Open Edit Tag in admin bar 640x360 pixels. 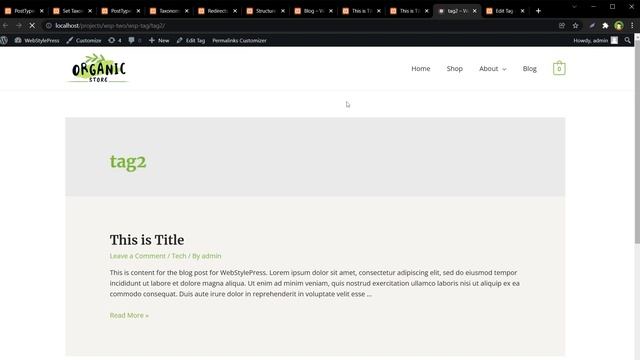(x=191, y=40)
